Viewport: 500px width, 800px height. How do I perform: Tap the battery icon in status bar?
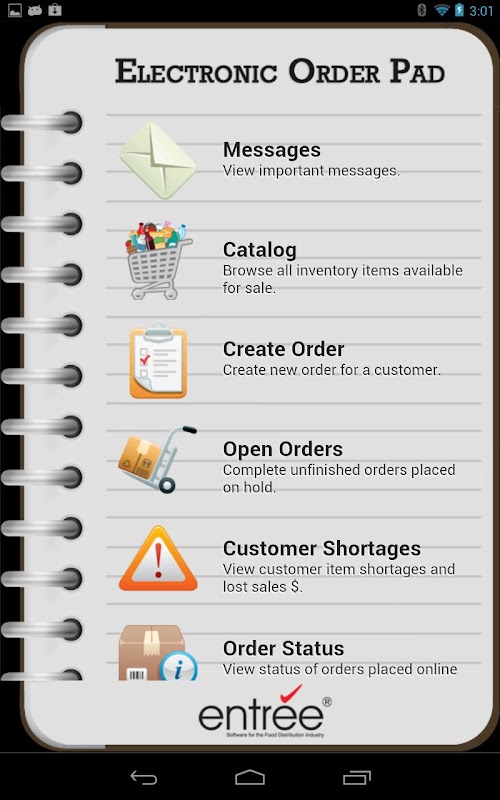tap(459, 10)
